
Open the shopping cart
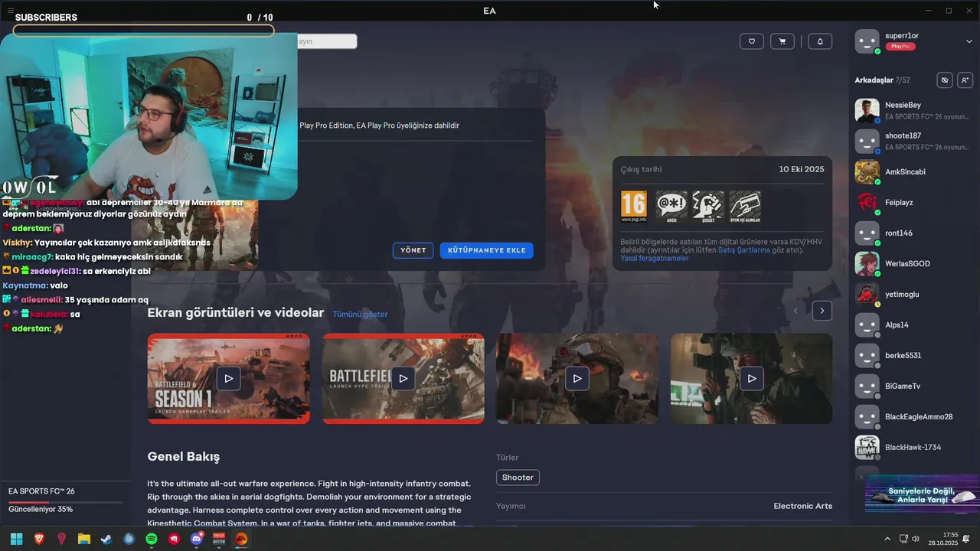coord(782,41)
